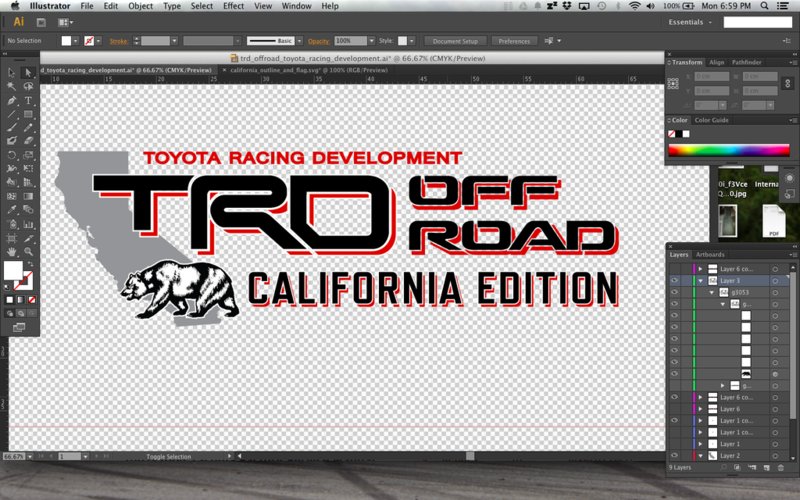Show Layer 6 using its visibility box

coord(674,409)
